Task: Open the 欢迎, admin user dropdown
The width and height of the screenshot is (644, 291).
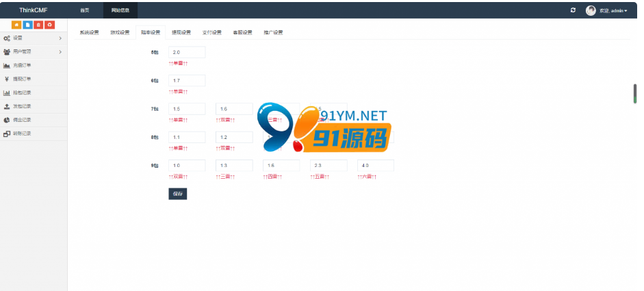Action: (613, 11)
